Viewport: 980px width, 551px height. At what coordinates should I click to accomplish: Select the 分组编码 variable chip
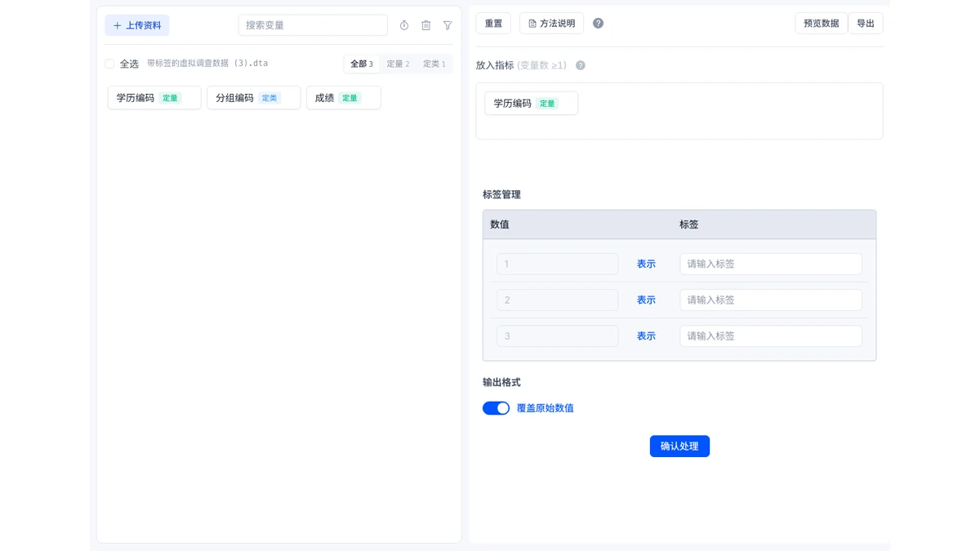point(253,98)
